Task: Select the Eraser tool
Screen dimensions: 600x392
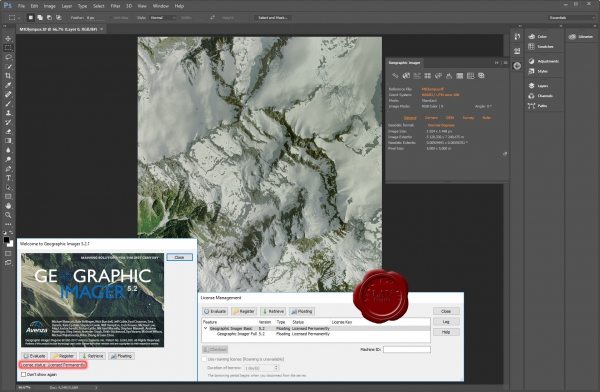Action: pyautogui.click(x=8, y=132)
